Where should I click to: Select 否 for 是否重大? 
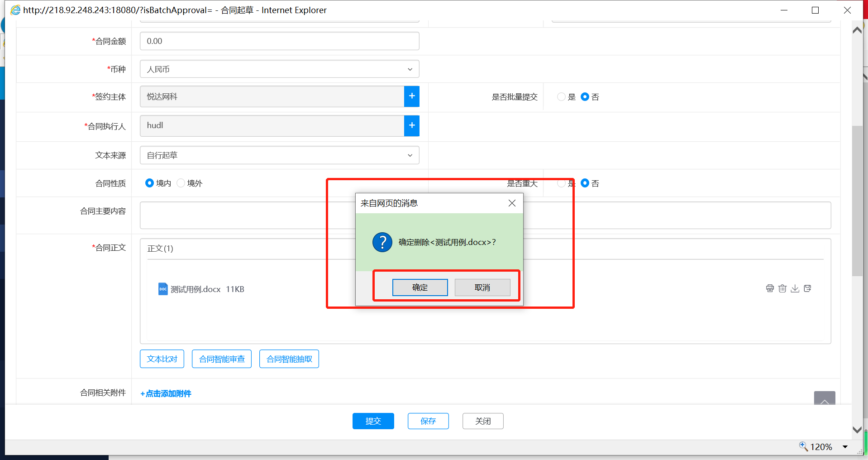[x=585, y=183]
